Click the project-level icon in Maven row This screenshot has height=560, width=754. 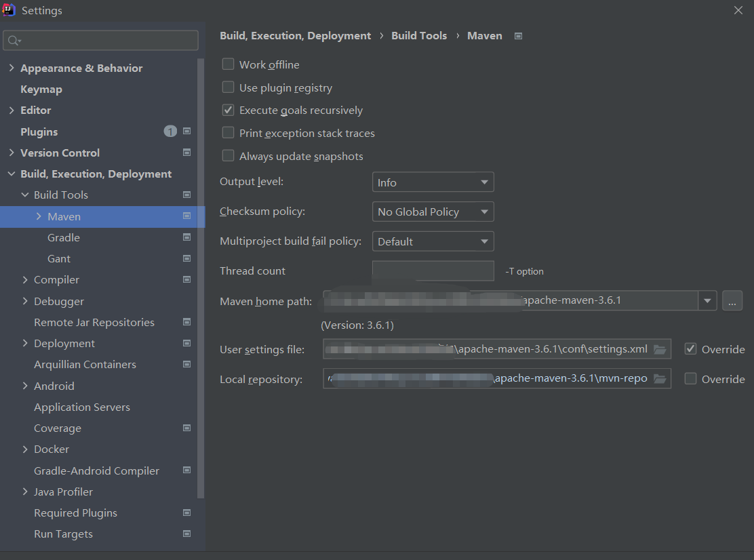pyautogui.click(x=187, y=216)
